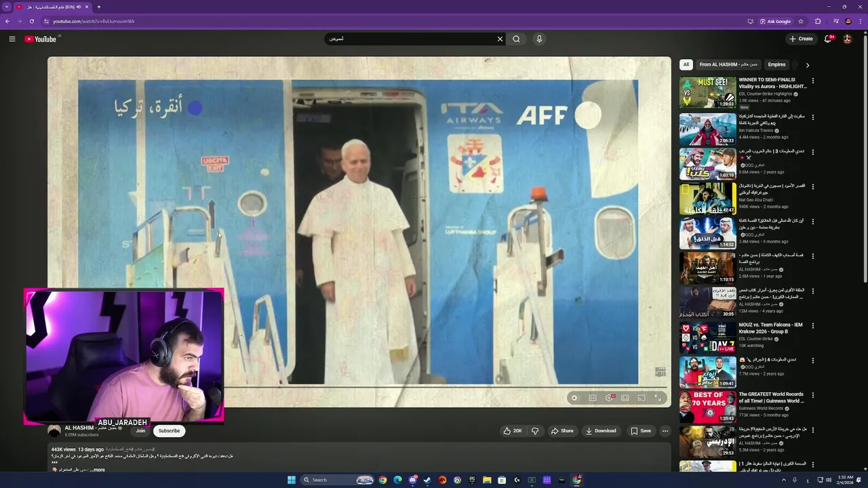Click the taskbar Search box

pyautogui.click(x=338, y=480)
